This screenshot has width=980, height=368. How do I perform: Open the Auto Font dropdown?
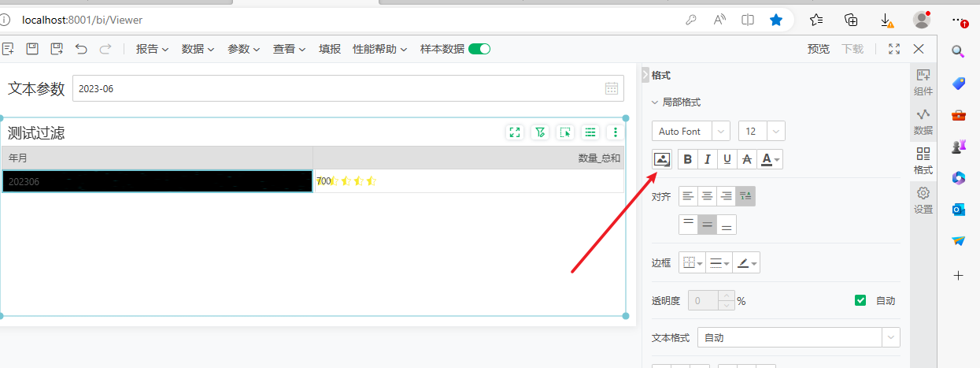(x=691, y=131)
